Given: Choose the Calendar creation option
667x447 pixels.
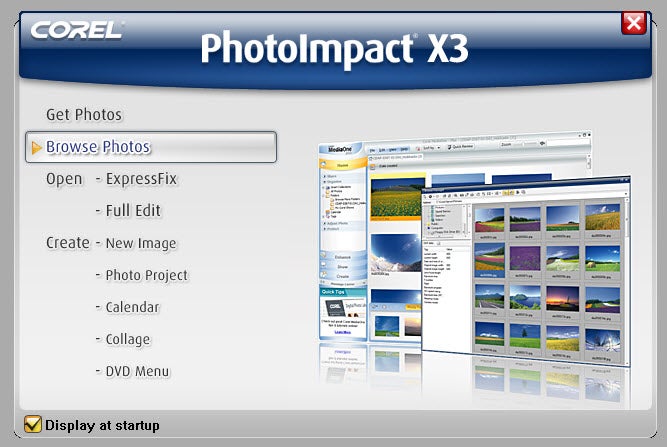Looking at the screenshot, I should click(x=132, y=307).
